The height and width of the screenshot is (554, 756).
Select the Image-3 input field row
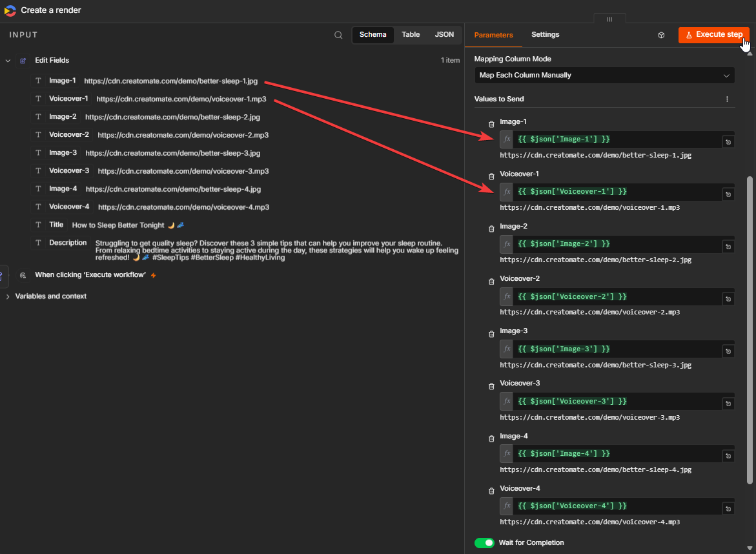click(x=147, y=153)
